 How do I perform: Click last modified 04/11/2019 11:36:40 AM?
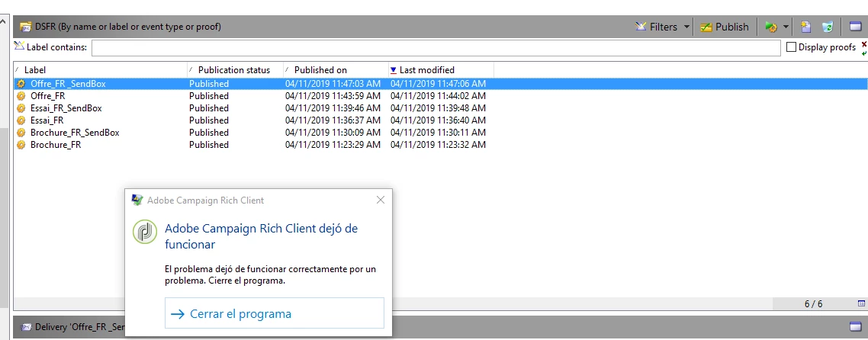[438, 120]
